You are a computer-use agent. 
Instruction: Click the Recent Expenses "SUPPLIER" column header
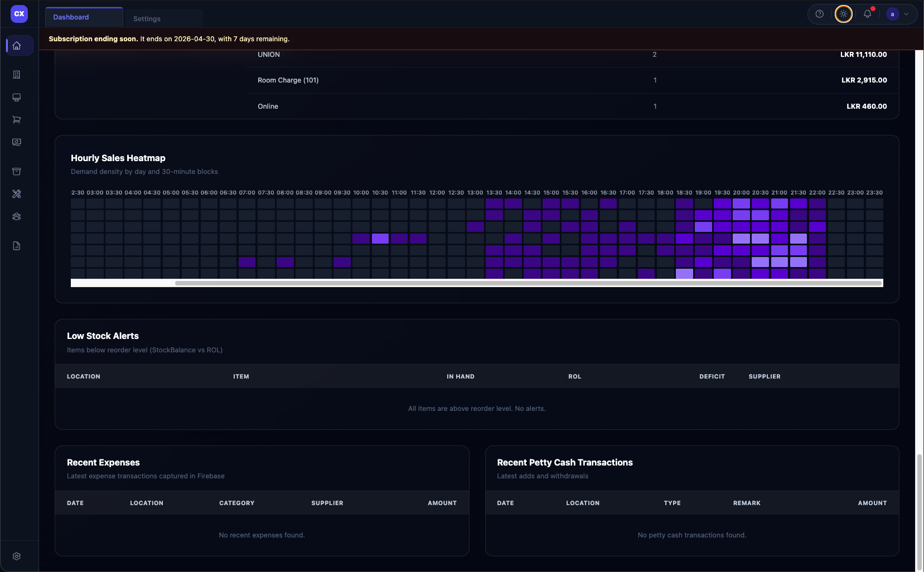click(327, 503)
